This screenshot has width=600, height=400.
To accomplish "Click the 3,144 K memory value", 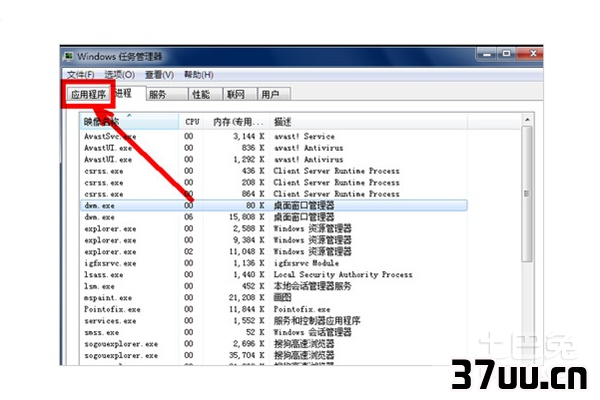I will tap(249, 136).
